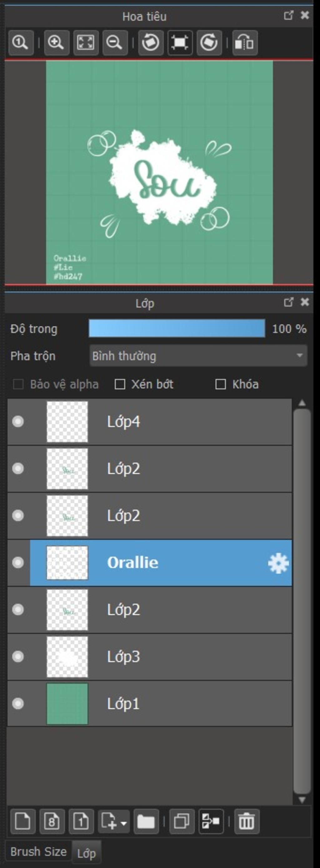Duplicate the current layer

[182, 821]
